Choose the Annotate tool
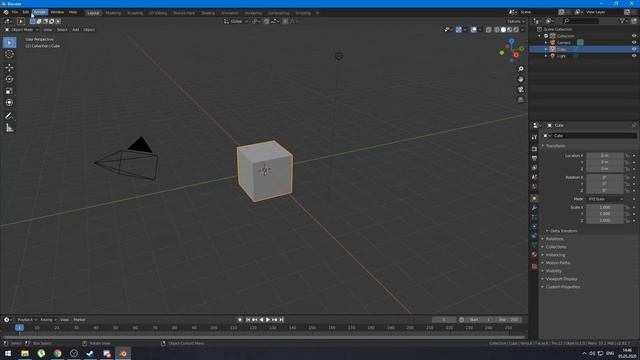Viewport: 640px width, 360px height. [x=9, y=116]
